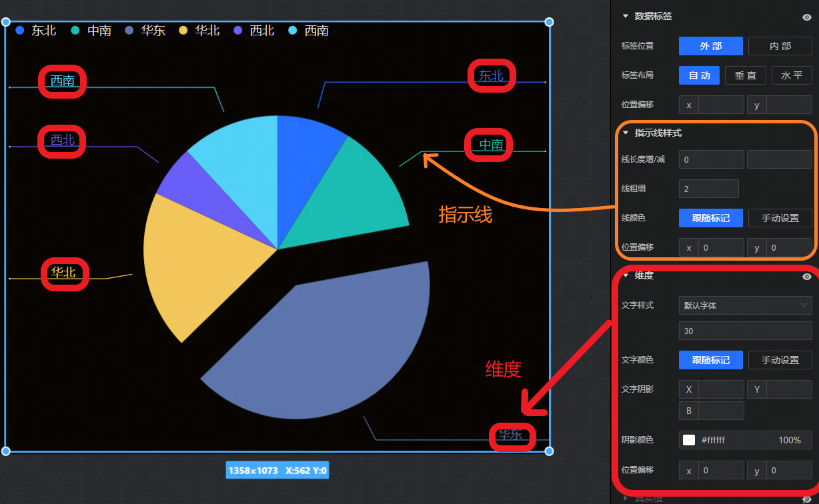Click the 东北 legend dot icon
This screenshot has height=504, width=819.
coord(20,31)
